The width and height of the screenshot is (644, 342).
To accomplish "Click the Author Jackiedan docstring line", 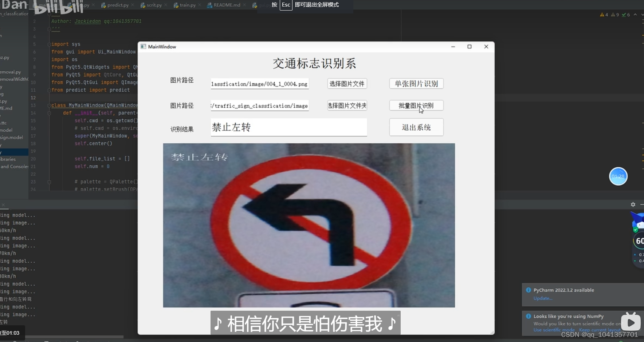I will pos(97,21).
